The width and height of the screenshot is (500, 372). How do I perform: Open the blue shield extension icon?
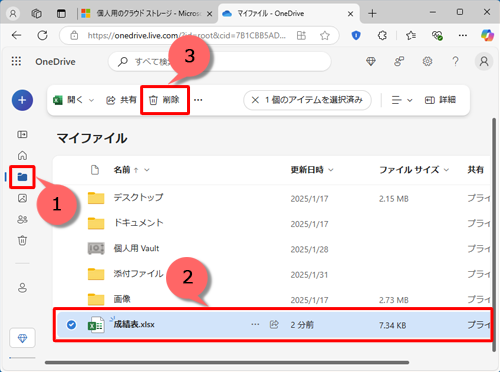(x=356, y=35)
